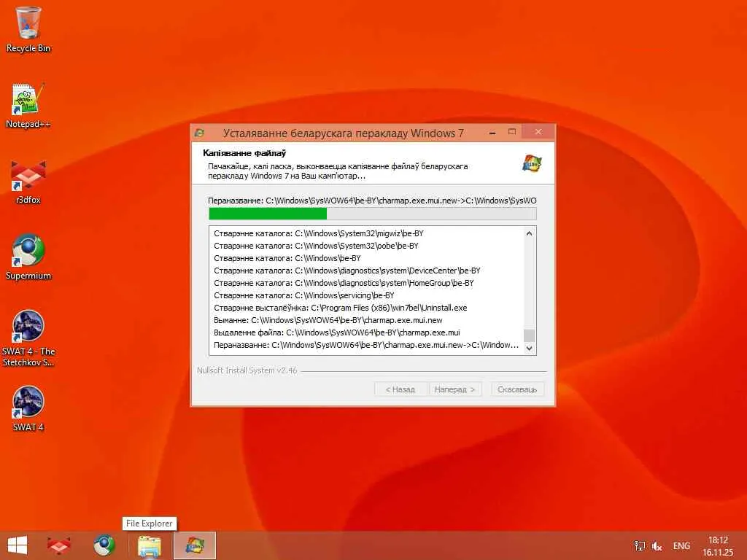The width and height of the screenshot is (747, 560).
Task: Click the installer icon in the taskbar
Action: (x=194, y=545)
